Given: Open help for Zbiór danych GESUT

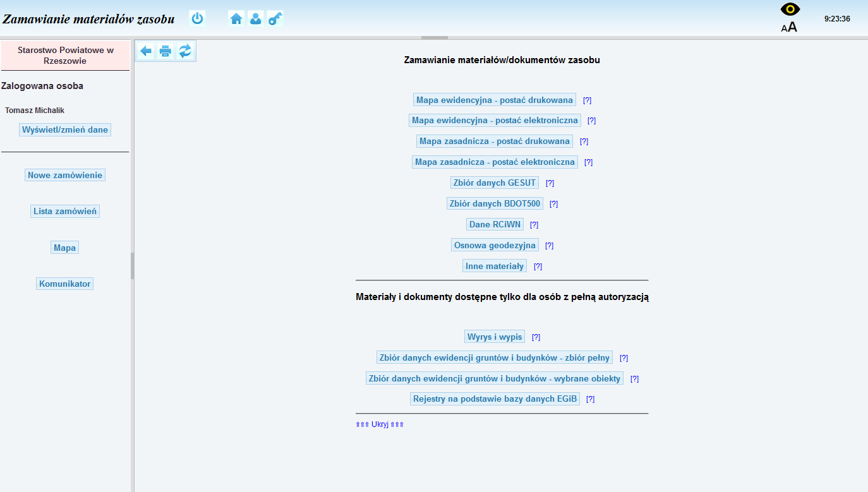Looking at the screenshot, I should pos(550,183).
